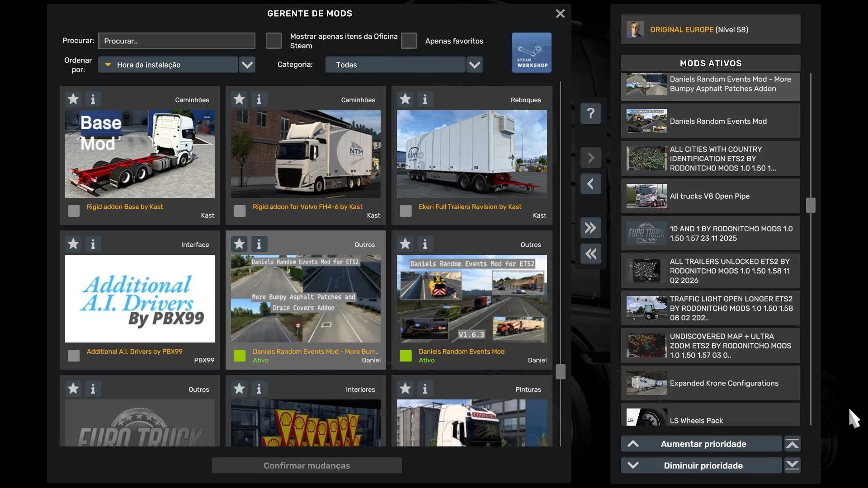Select All trucks V8 Open Pipe active mod
868x488 pixels.
710,196
